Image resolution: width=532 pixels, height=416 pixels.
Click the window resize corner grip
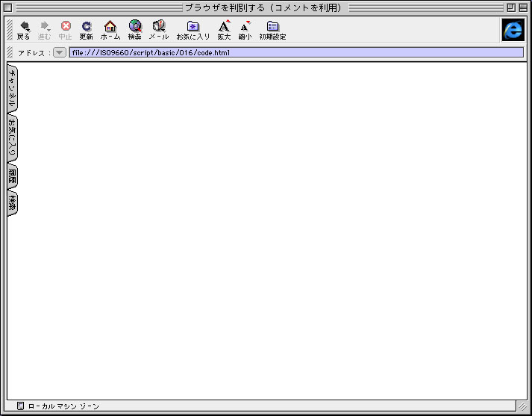pyautogui.click(x=522, y=406)
